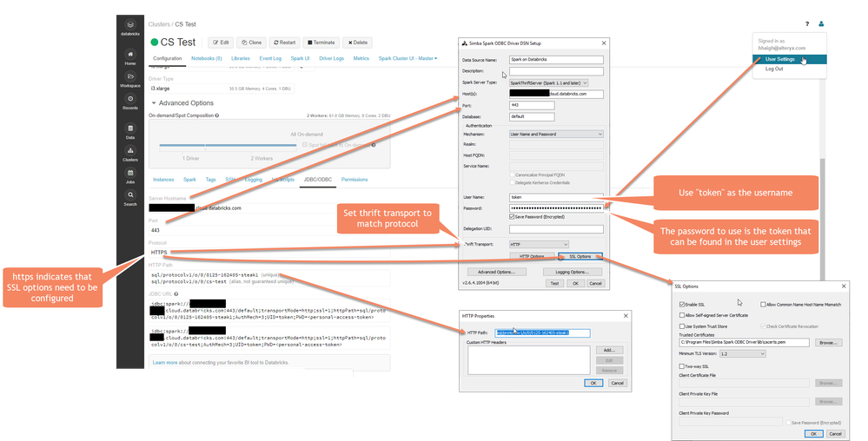
Task: Open Advanced Options in DSN Setup
Action: coord(496,273)
